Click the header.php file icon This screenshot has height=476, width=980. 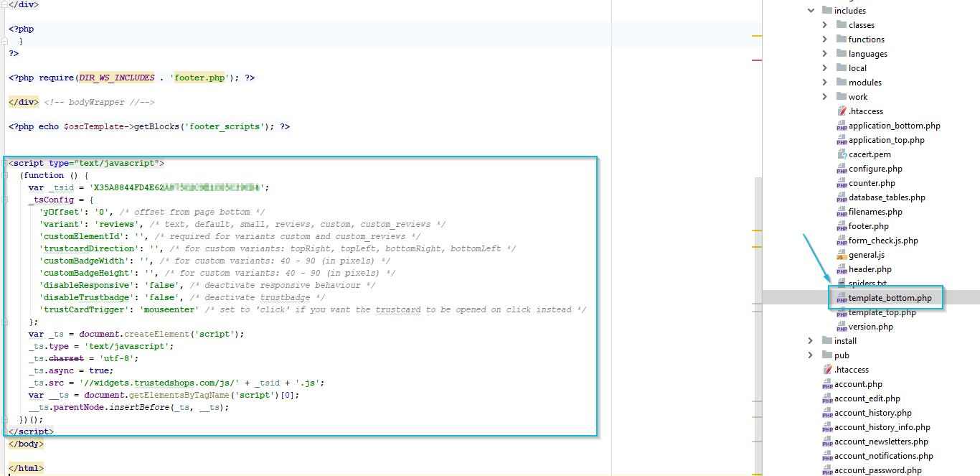click(x=842, y=269)
